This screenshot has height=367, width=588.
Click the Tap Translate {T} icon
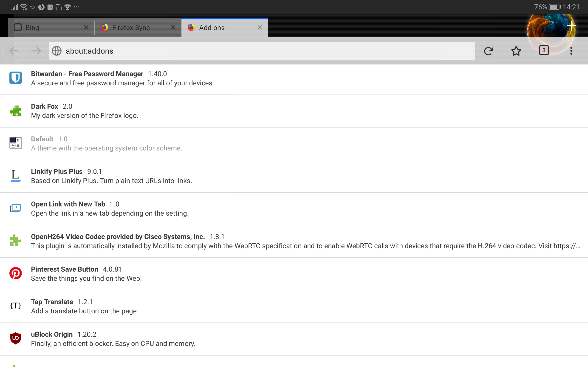(x=16, y=306)
